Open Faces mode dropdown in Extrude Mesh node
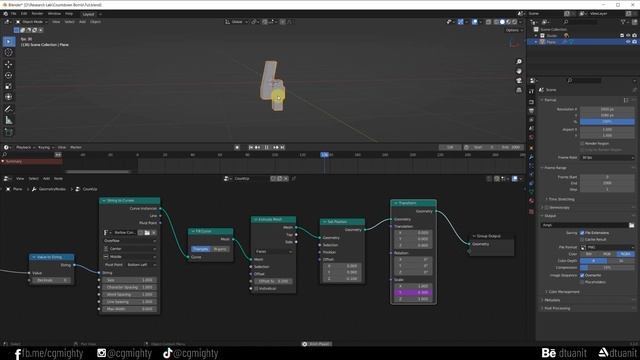 273,251
